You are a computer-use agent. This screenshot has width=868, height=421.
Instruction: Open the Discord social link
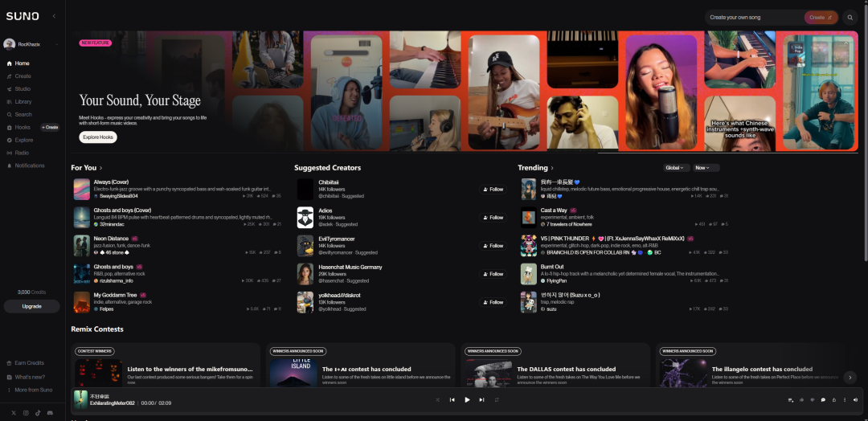(x=51, y=413)
